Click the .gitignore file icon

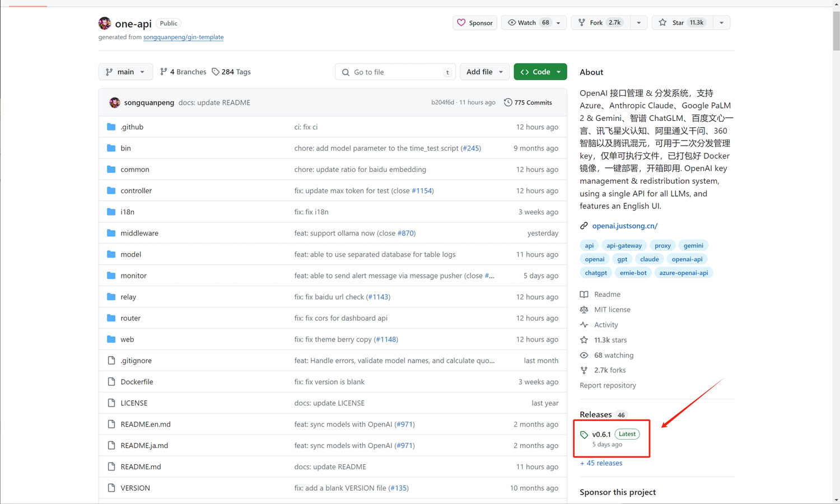[x=111, y=361]
